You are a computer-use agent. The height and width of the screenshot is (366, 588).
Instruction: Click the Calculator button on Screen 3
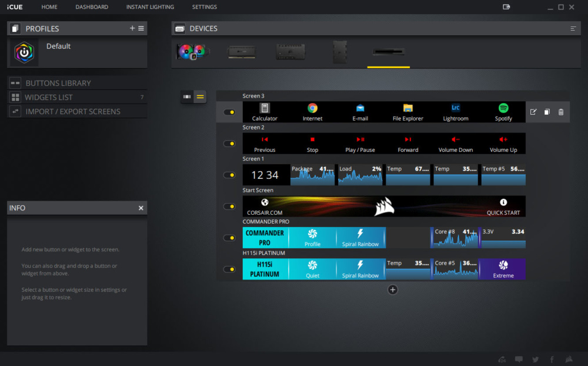click(x=265, y=112)
